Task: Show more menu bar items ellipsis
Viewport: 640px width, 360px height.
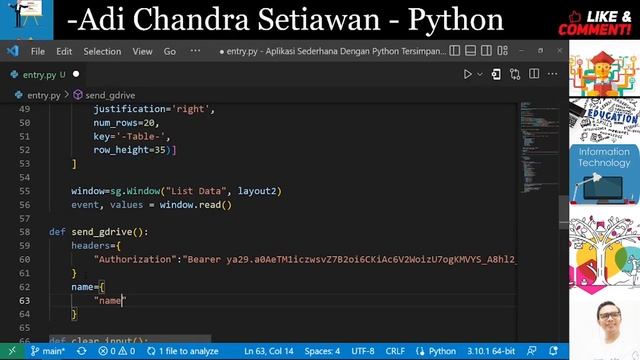Action: click(195, 51)
